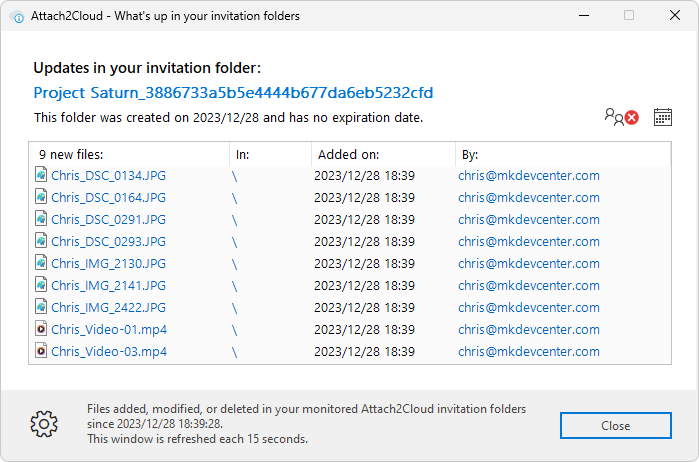Screen dimensions: 699x462
Task: Click the video icon beside Chris_Video-01.mp4
Action: pyautogui.click(x=41, y=329)
